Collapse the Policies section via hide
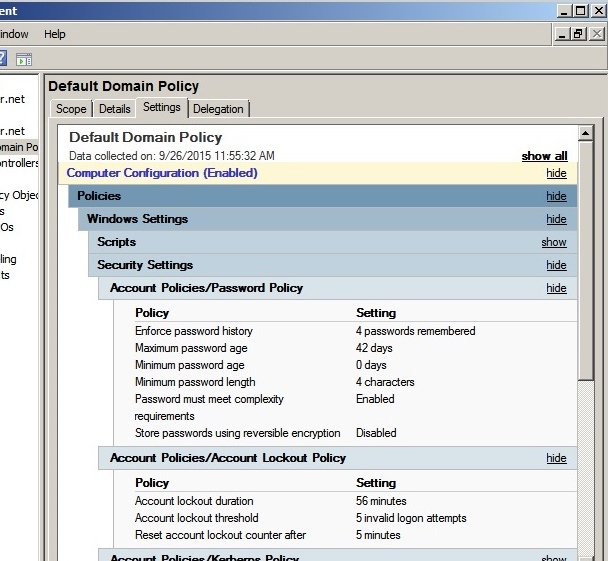This screenshot has height=561, width=608. click(x=556, y=196)
